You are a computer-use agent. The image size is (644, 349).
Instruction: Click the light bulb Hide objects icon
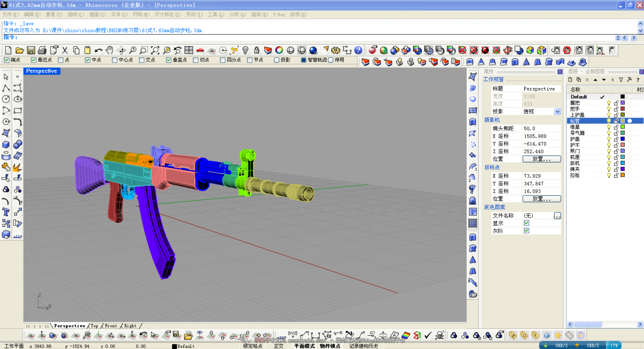pyautogui.click(x=245, y=50)
